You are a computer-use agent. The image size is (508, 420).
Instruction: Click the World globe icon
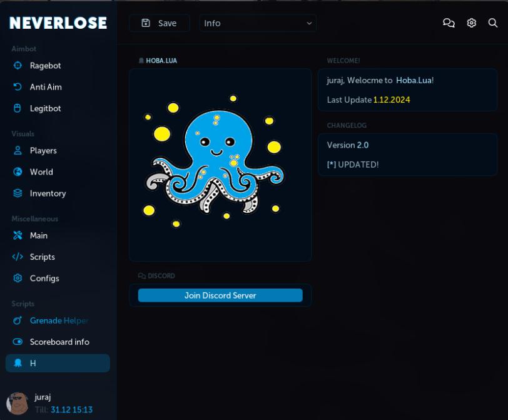pyautogui.click(x=18, y=172)
